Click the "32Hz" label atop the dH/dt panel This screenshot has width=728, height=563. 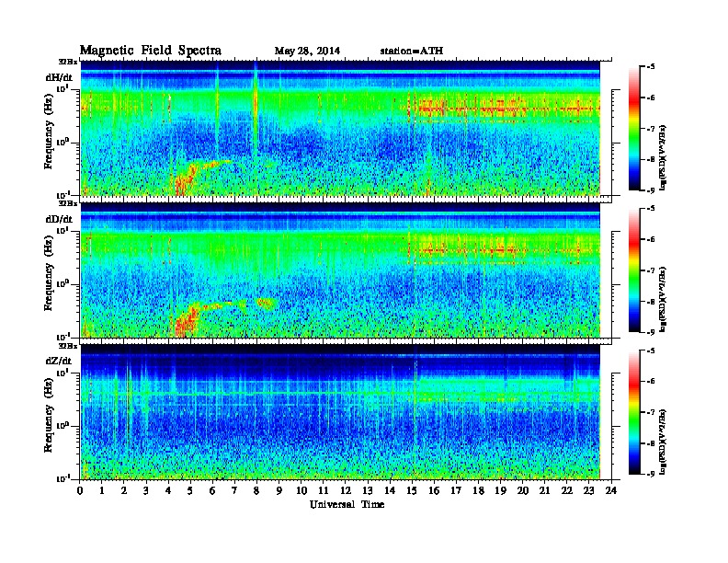point(68,62)
